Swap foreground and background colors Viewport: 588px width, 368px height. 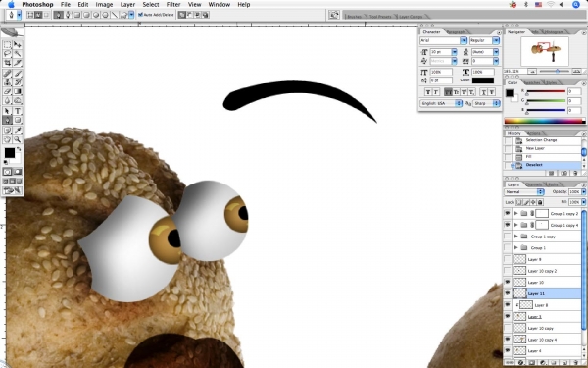click(19, 149)
